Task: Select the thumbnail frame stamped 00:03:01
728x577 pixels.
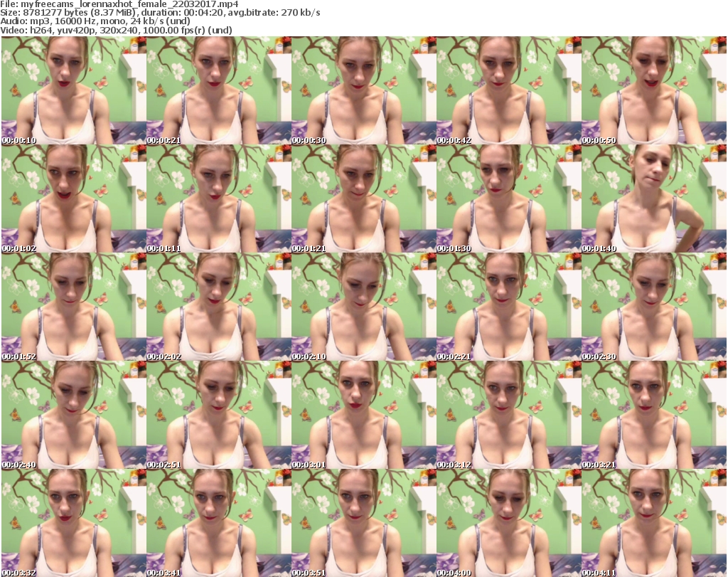Action: tap(363, 415)
